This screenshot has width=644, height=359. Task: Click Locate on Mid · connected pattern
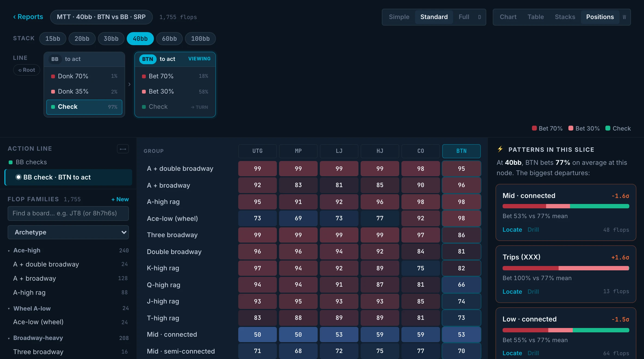click(x=512, y=230)
